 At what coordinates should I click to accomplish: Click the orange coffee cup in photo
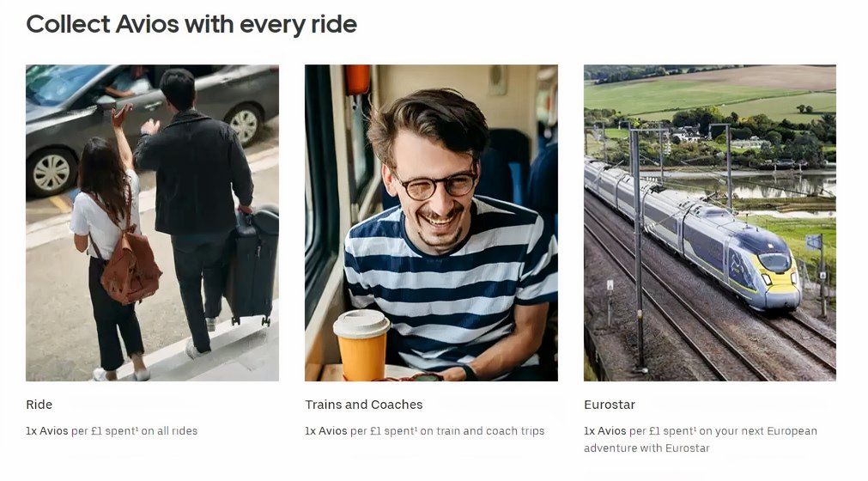[361, 344]
